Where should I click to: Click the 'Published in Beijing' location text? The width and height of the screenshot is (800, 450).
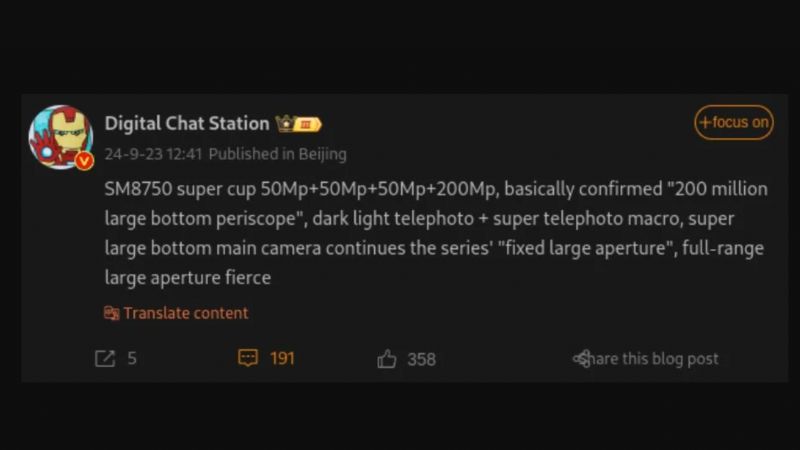point(278,154)
